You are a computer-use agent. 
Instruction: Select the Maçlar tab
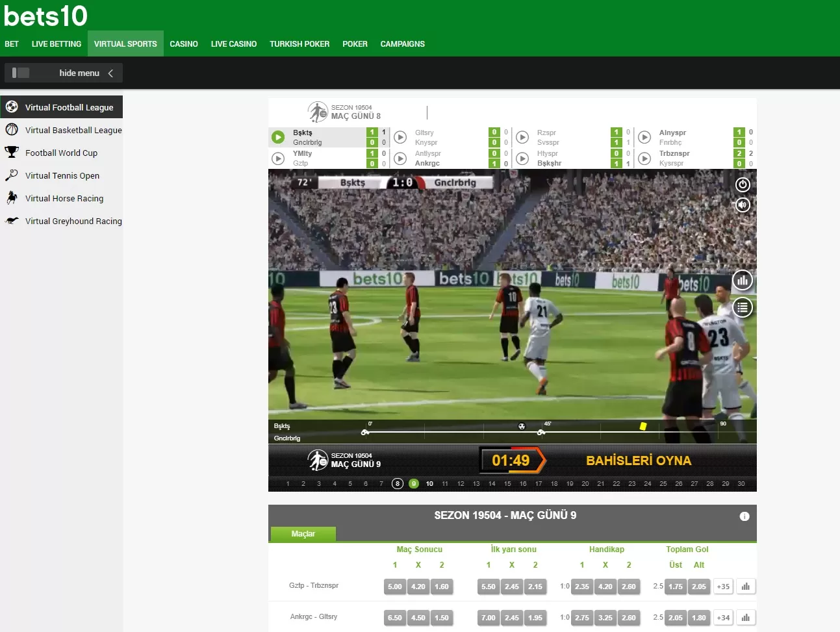(303, 534)
